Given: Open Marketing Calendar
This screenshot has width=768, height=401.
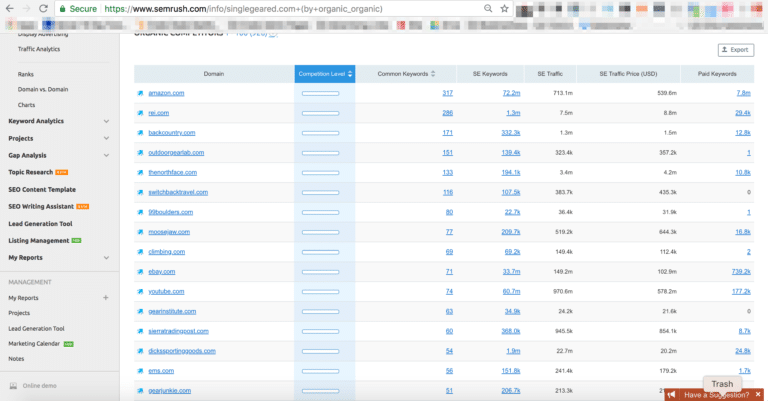Looking at the screenshot, I should (x=34, y=344).
